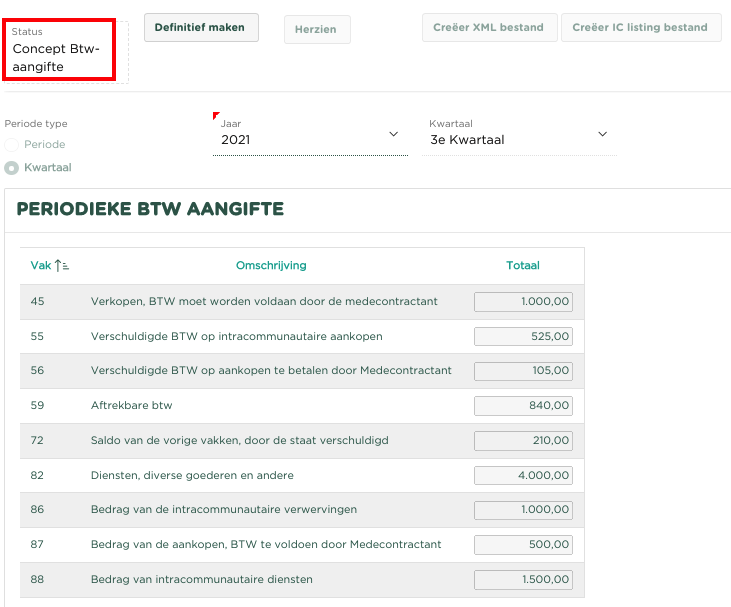Click the Aftrekbare btw total 840,00
Viewport: 731px width, 607px height.
523,406
